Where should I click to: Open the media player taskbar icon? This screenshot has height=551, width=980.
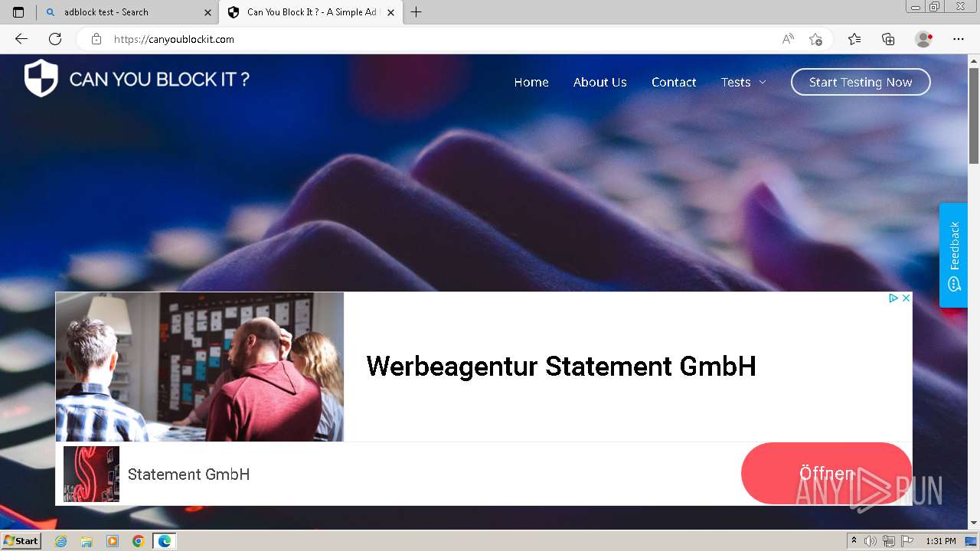click(x=113, y=541)
